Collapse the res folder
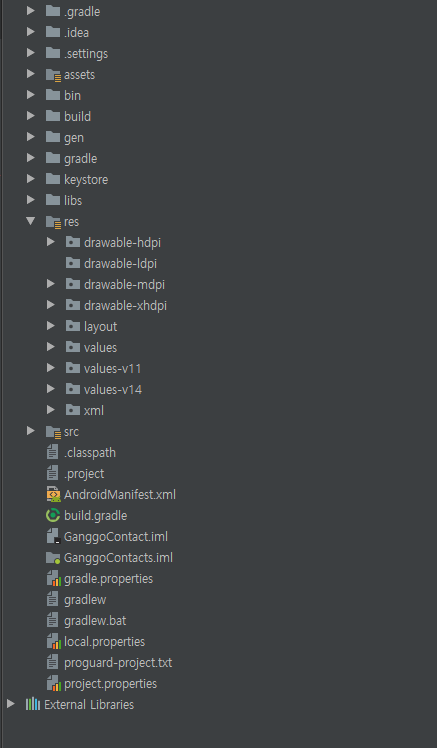 [x=31, y=221]
